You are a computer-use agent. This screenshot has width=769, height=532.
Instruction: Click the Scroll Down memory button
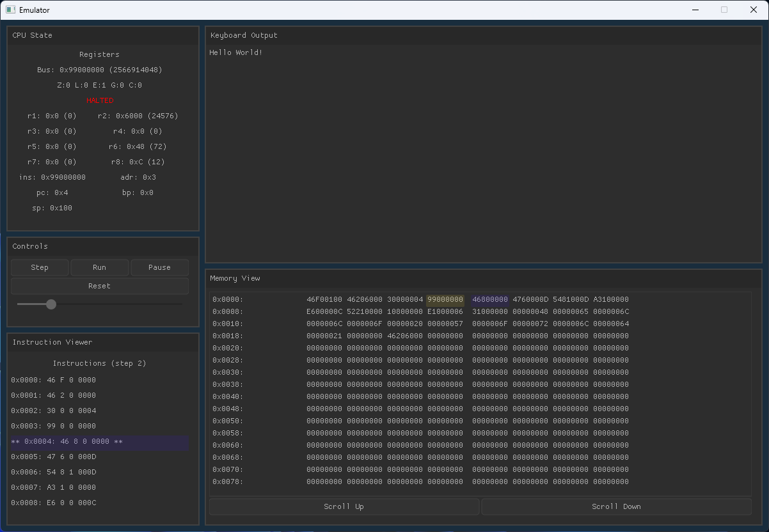[616, 506]
